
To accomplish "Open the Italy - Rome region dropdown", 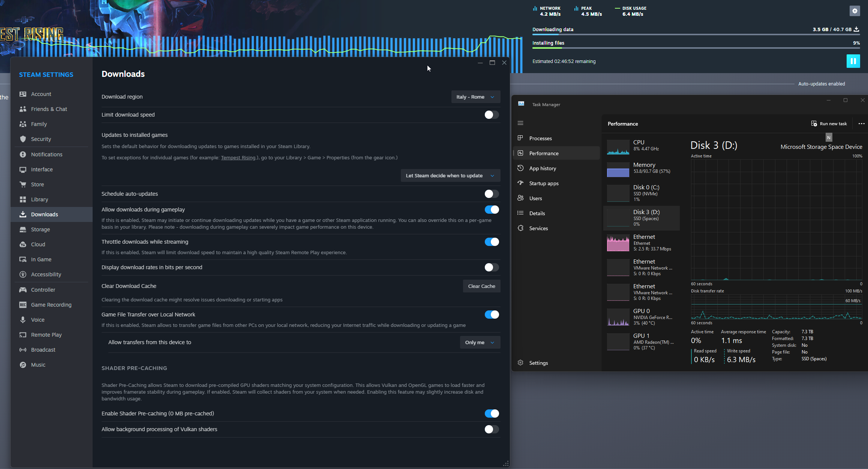I will pyautogui.click(x=475, y=97).
